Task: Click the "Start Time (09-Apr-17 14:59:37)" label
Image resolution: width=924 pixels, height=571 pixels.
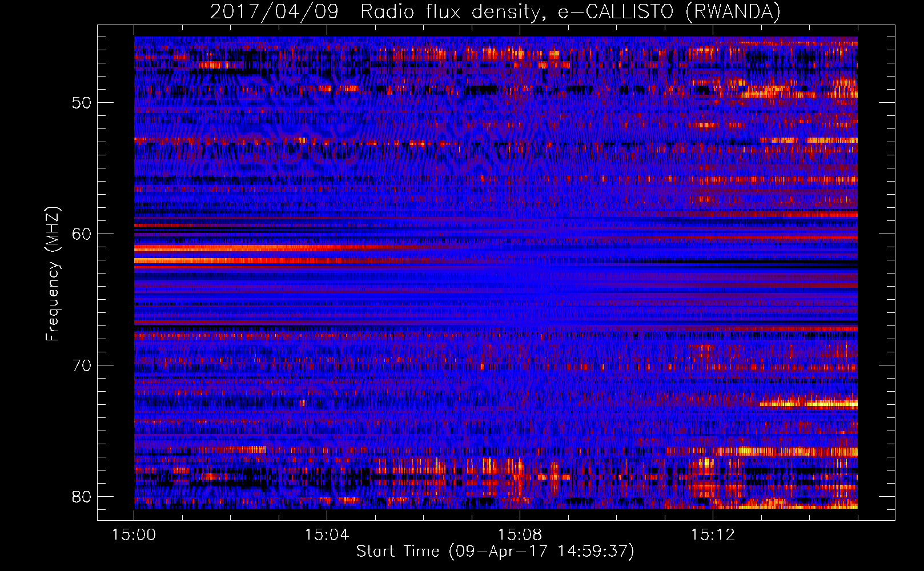Action: click(495, 552)
